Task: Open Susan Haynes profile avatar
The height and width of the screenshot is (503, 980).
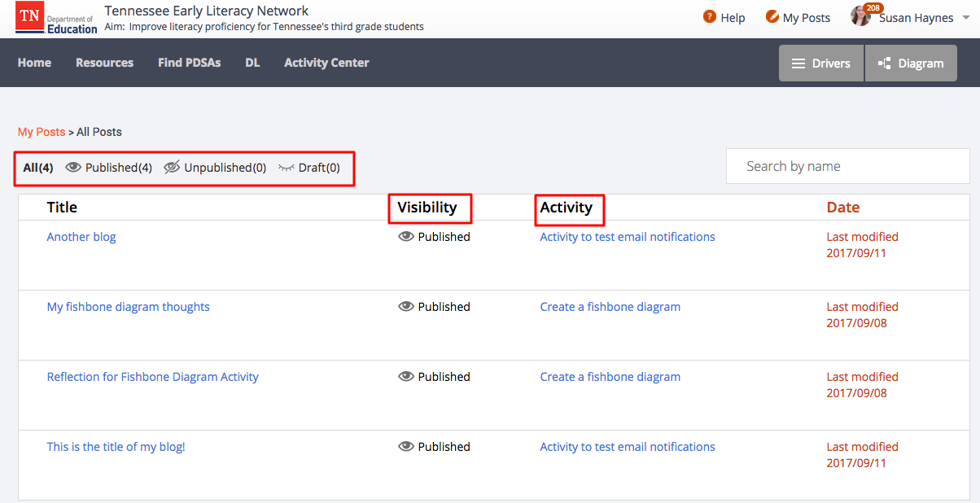Action: (860, 17)
